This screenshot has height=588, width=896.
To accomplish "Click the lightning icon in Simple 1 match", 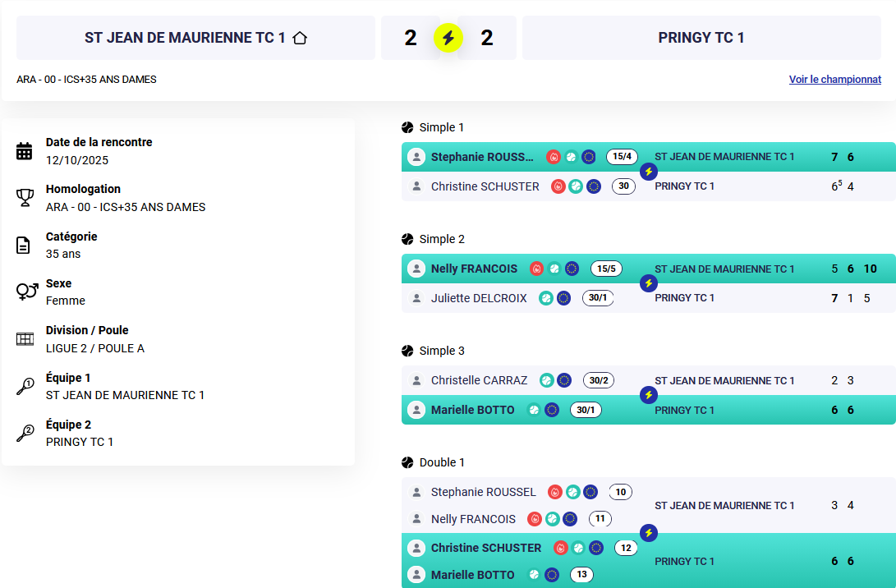I will coord(649,172).
